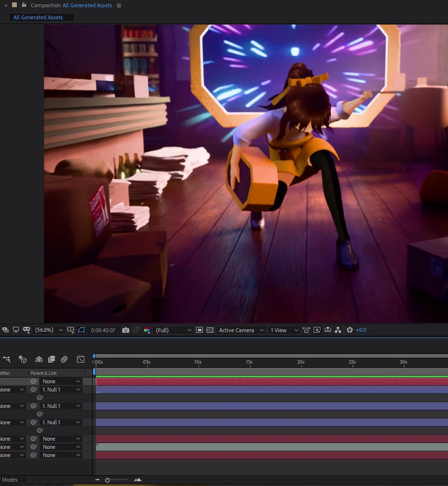The height and width of the screenshot is (486, 448).
Task: Open the 1 View layout dropdown
Action: (284, 330)
